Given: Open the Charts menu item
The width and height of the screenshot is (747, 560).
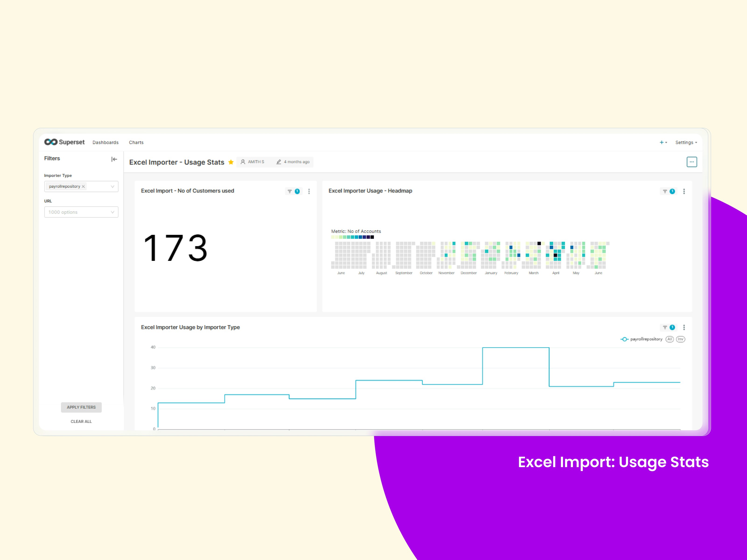Looking at the screenshot, I should [x=136, y=142].
